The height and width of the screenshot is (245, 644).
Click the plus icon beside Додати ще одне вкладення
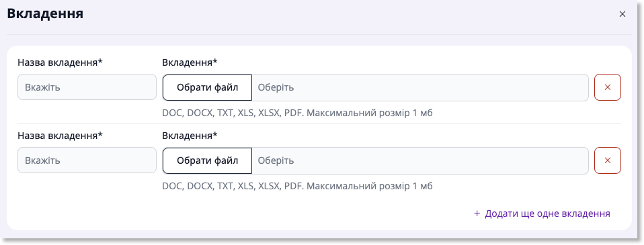477,213
